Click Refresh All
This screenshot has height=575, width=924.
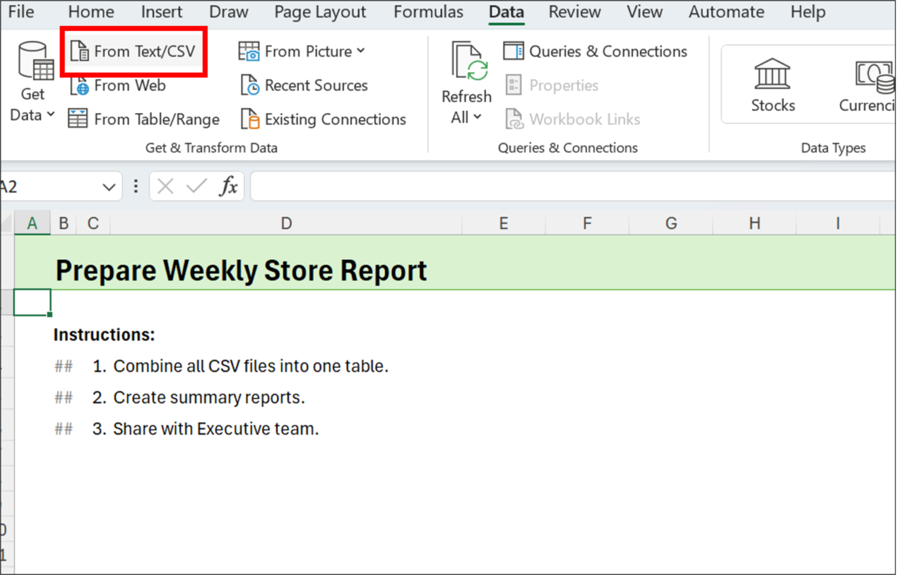(466, 72)
